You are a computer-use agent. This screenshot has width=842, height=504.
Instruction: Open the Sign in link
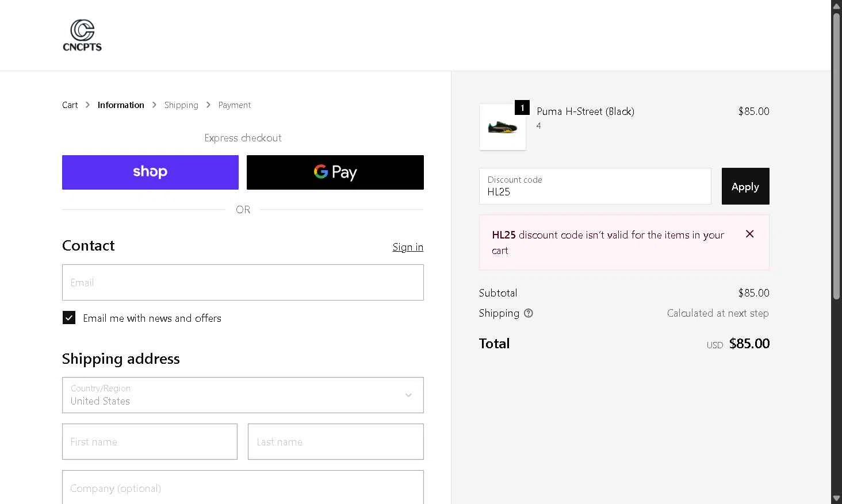point(408,247)
